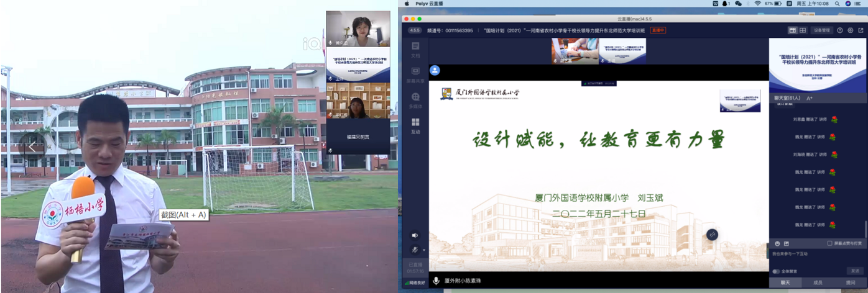Viewport: 868px width, 293px height.
Task: Switch to the 成员 members tab
Action: pyautogui.click(x=818, y=283)
